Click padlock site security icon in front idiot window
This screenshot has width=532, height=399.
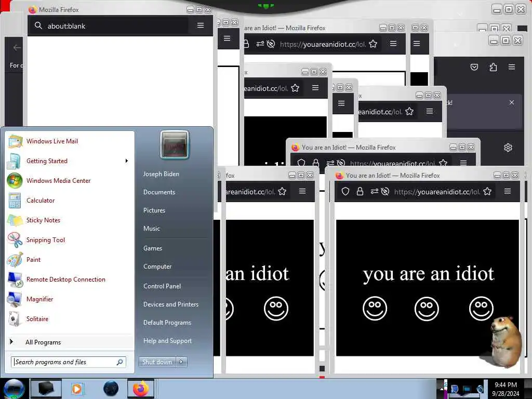tap(360, 191)
